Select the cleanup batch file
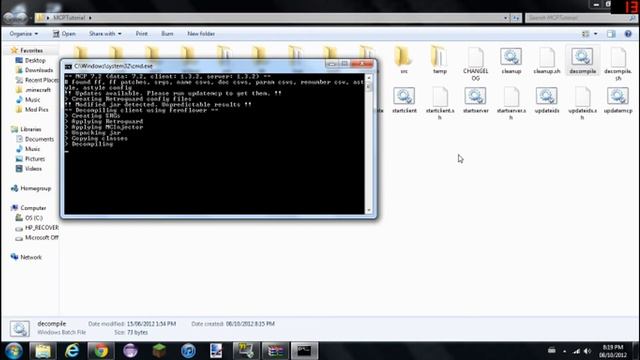The width and height of the screenshot is (640, 360). [511, 60]
